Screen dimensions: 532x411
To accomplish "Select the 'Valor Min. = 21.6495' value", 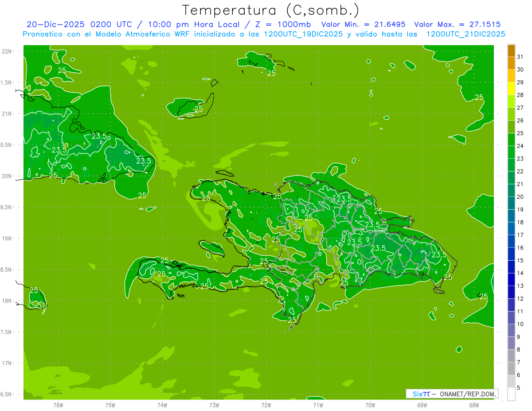I will pos(363,24).
